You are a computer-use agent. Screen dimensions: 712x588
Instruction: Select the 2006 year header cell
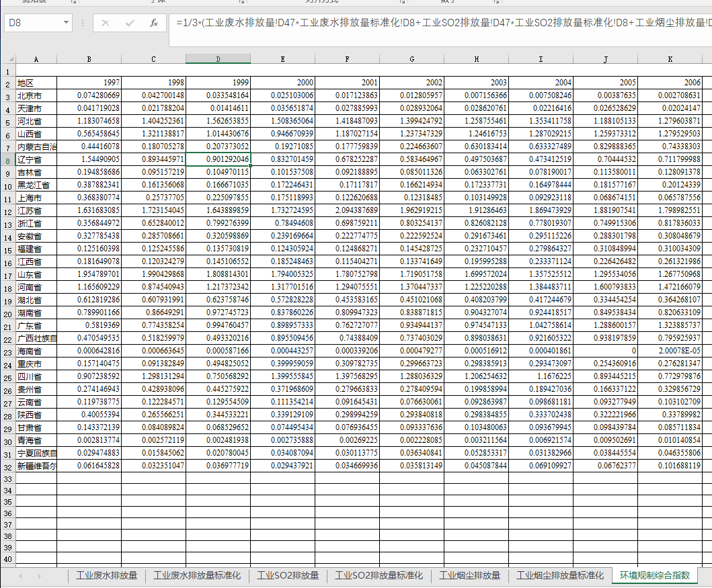click(x=670, y=83)
